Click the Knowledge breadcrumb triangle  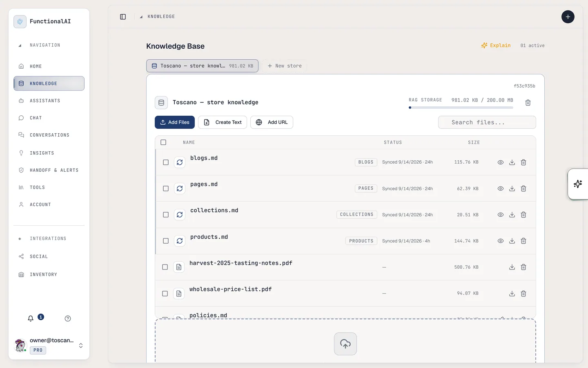pyautogui.click(x=141, y=17)
